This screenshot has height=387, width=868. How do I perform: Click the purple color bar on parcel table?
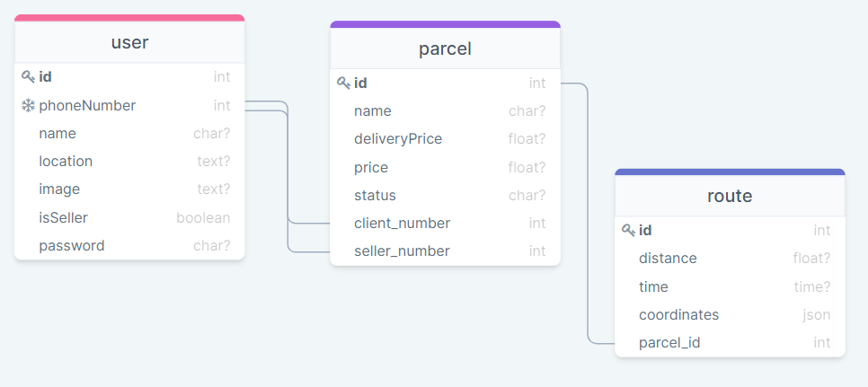(445, 24)
